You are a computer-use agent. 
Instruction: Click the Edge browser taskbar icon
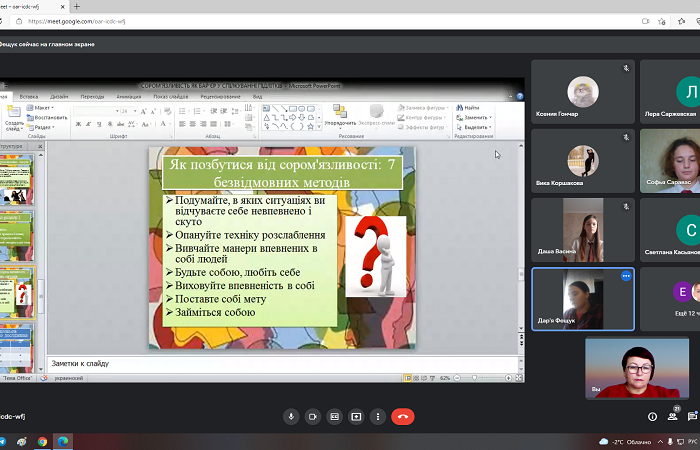[62, 441]
